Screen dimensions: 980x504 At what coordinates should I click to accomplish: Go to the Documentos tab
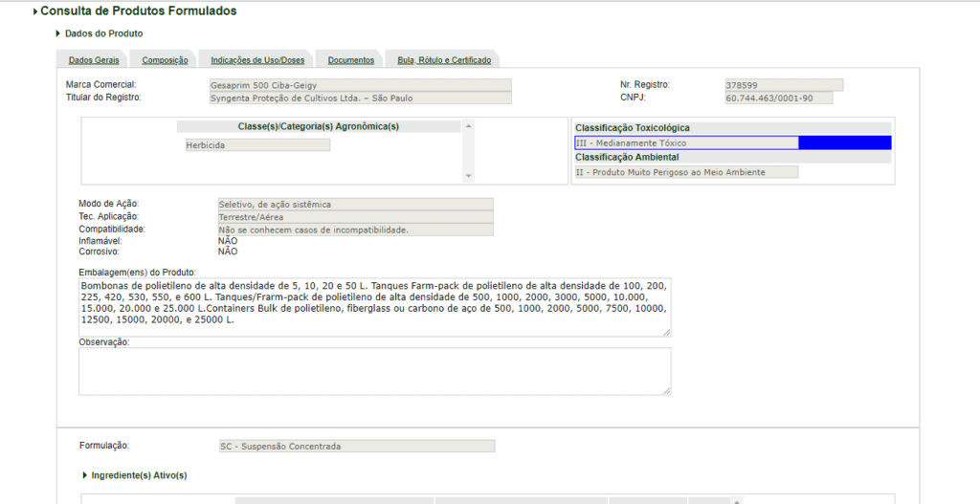click(x=350, y=60)
